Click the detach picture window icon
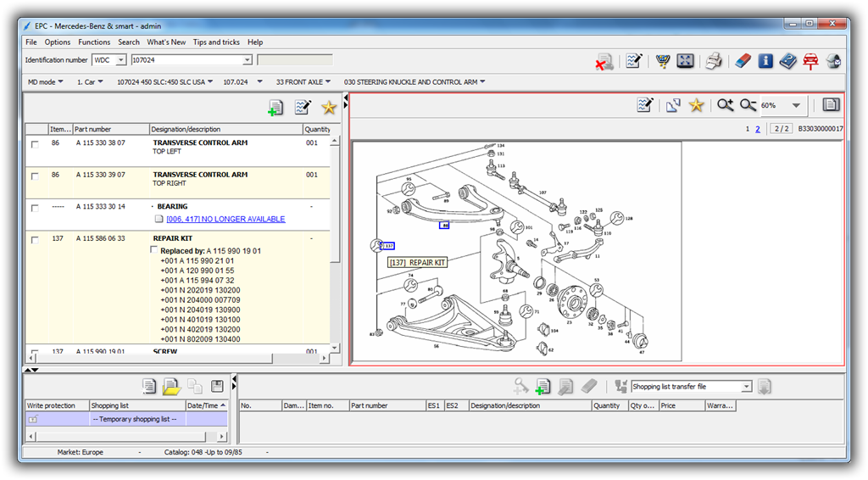Image resolution: width=868 pixels, height=480 pixels. [673, 105]
